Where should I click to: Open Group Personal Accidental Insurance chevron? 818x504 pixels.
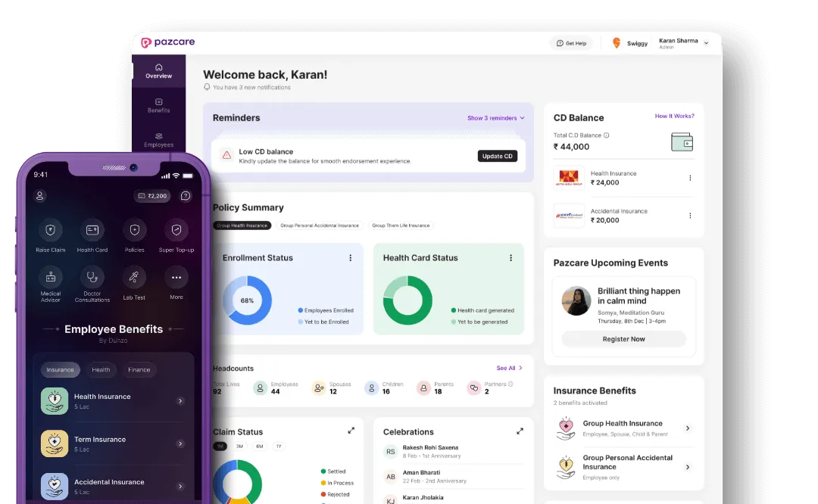point(688,467)
